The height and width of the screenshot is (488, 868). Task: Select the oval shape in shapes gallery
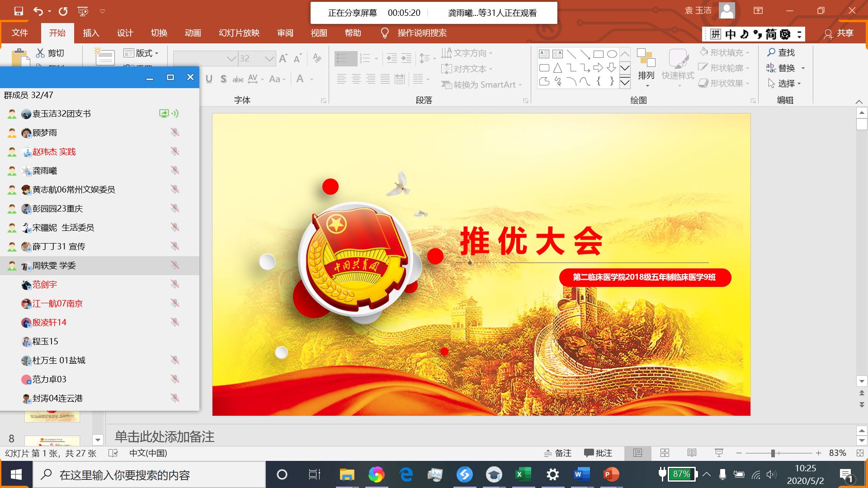pyautogui.click(x=612, y=54)
